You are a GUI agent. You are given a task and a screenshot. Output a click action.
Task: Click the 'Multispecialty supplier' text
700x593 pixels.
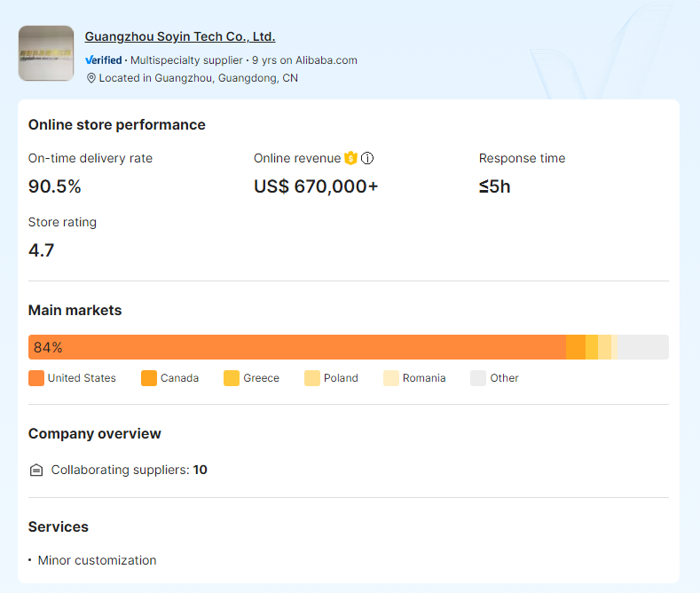[x=186, y=60]
